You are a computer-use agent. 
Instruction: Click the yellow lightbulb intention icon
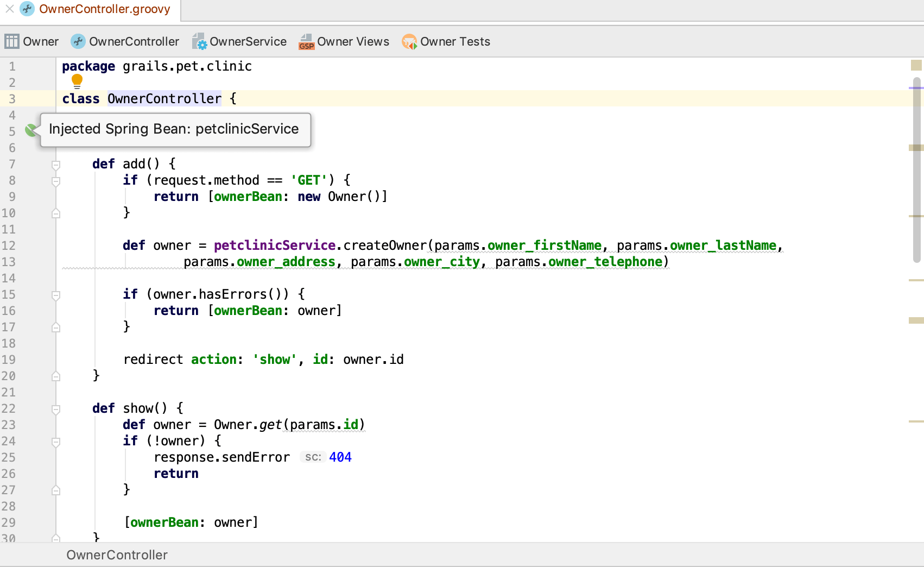tap(77, 81)
